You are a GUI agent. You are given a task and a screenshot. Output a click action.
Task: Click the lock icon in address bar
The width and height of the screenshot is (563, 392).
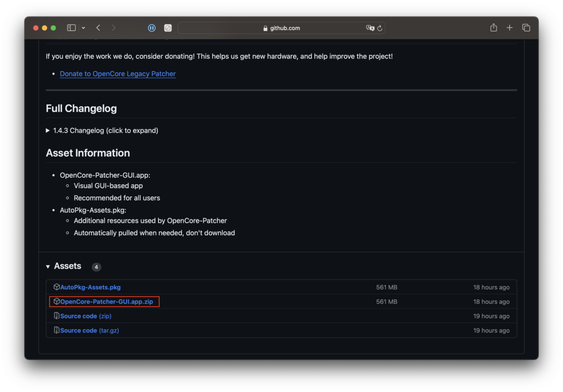coord(265,28)
